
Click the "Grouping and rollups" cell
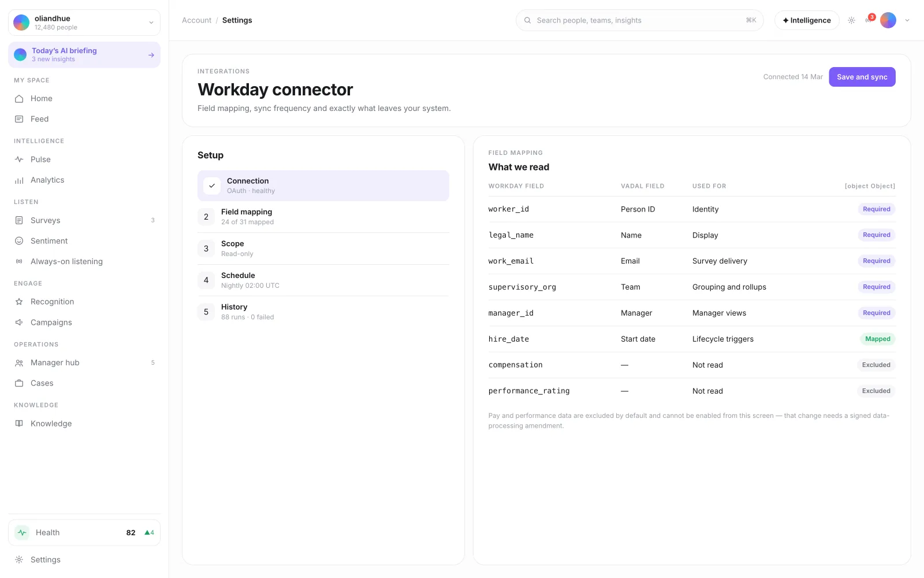coord(729,287)
